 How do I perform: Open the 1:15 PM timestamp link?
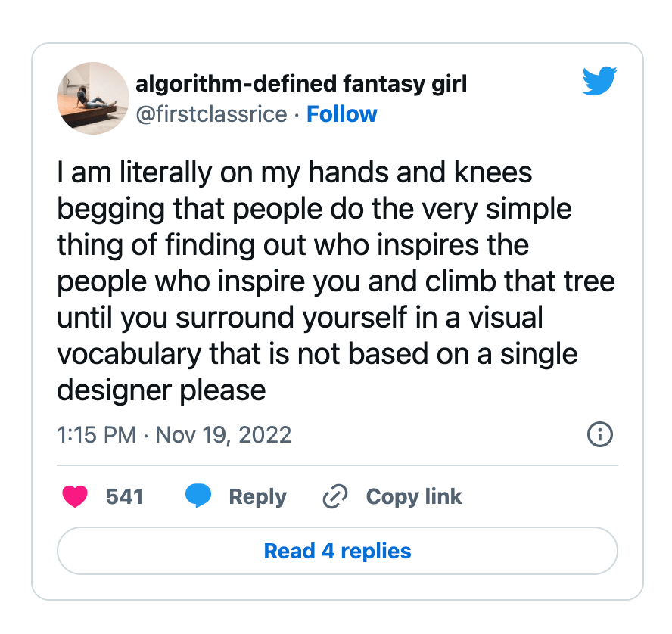[96, 435]
